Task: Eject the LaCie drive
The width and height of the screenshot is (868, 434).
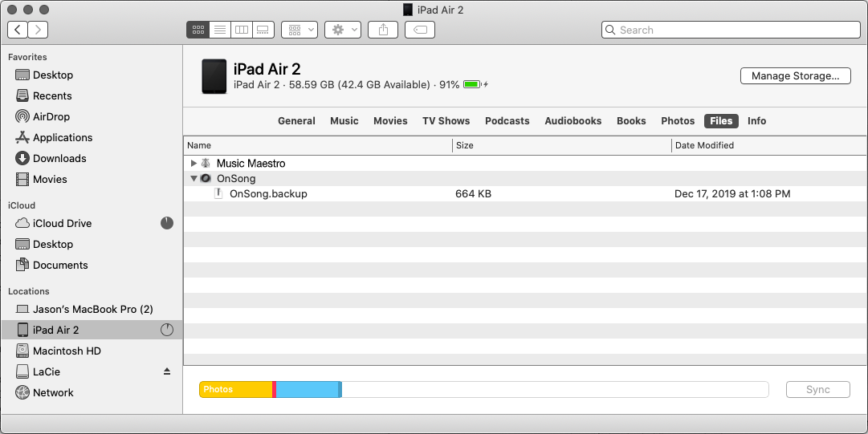Action: tap(167, 371)
